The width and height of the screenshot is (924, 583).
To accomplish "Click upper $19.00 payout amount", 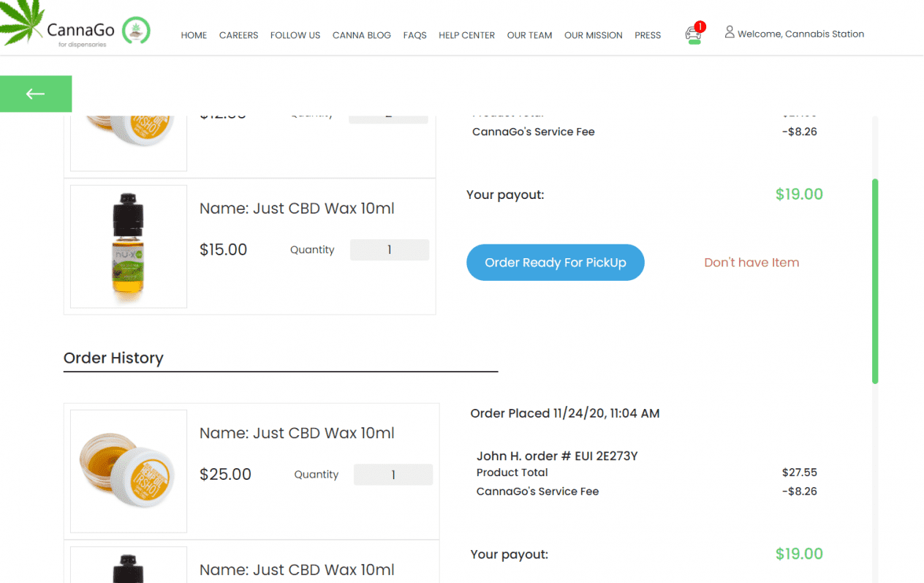I will pyautogui.click(x=799, y=195).
